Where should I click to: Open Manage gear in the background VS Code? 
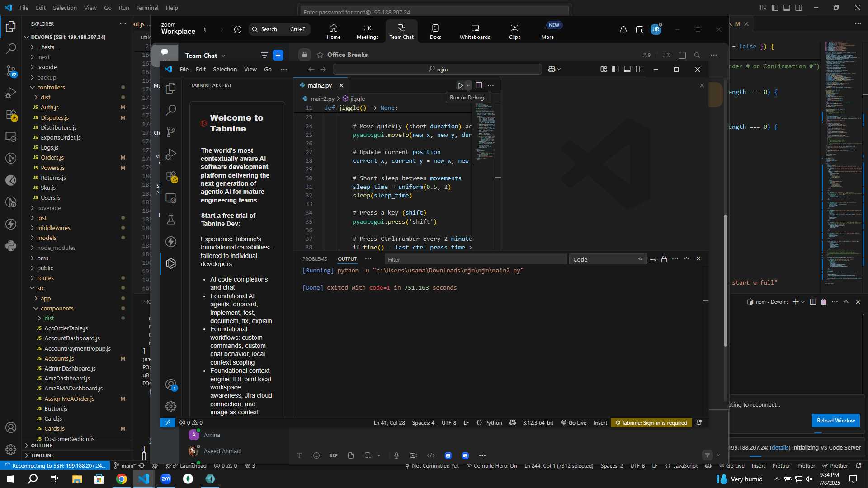coord(11,450)
